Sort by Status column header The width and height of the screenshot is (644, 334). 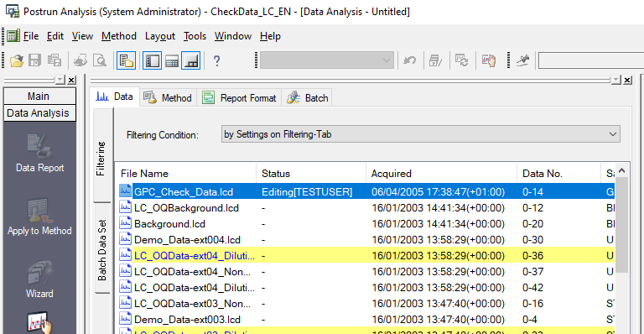311,174
